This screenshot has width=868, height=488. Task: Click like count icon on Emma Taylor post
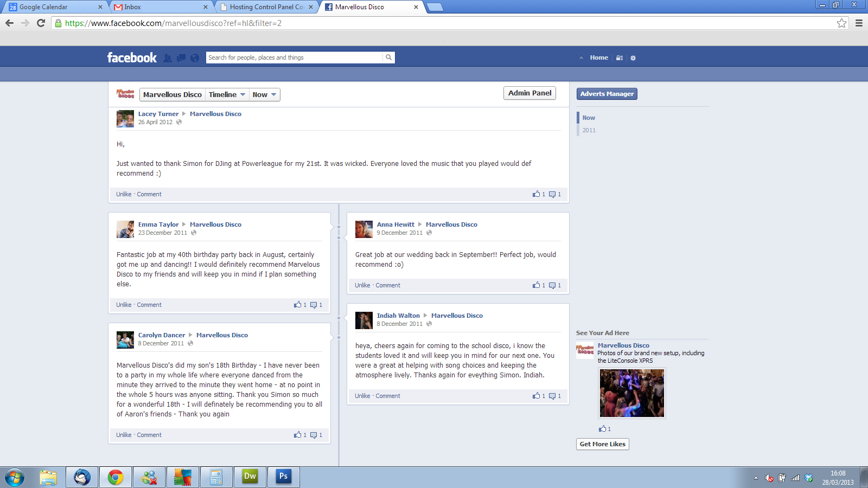coord(298,305)
